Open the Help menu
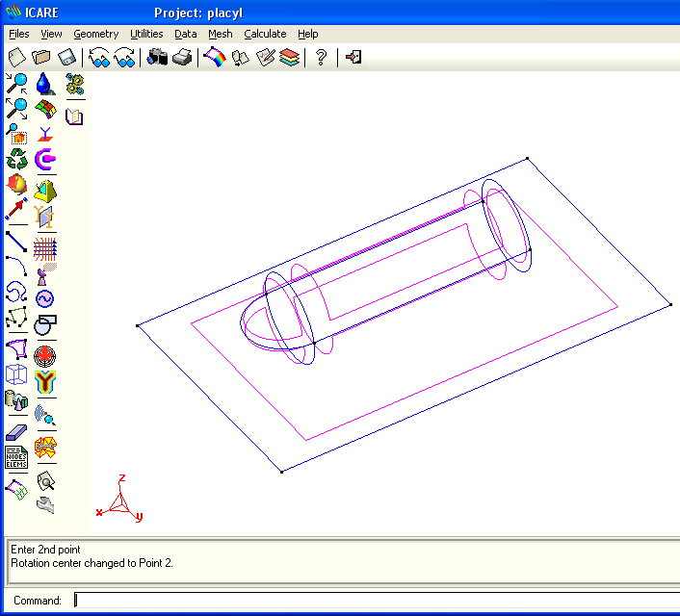 coord(308,34)
